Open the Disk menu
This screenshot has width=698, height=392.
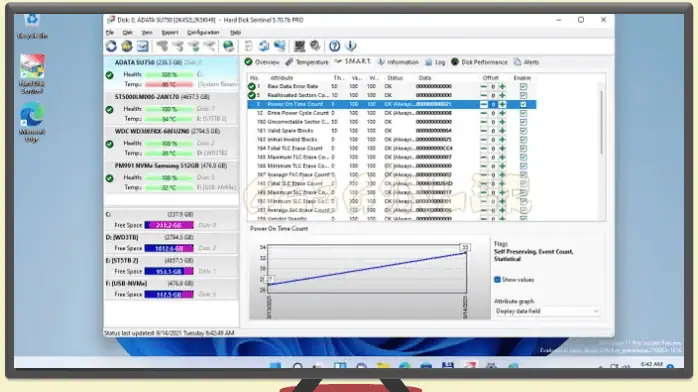(127, 32)
